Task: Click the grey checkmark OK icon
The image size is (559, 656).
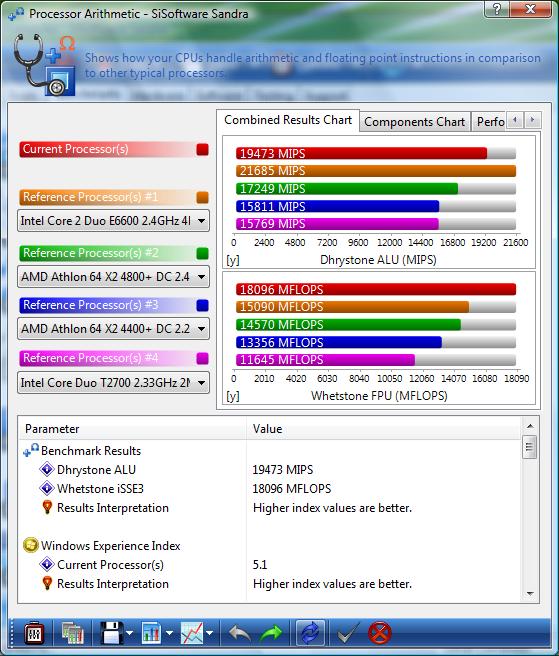Action: coord(348,633)
